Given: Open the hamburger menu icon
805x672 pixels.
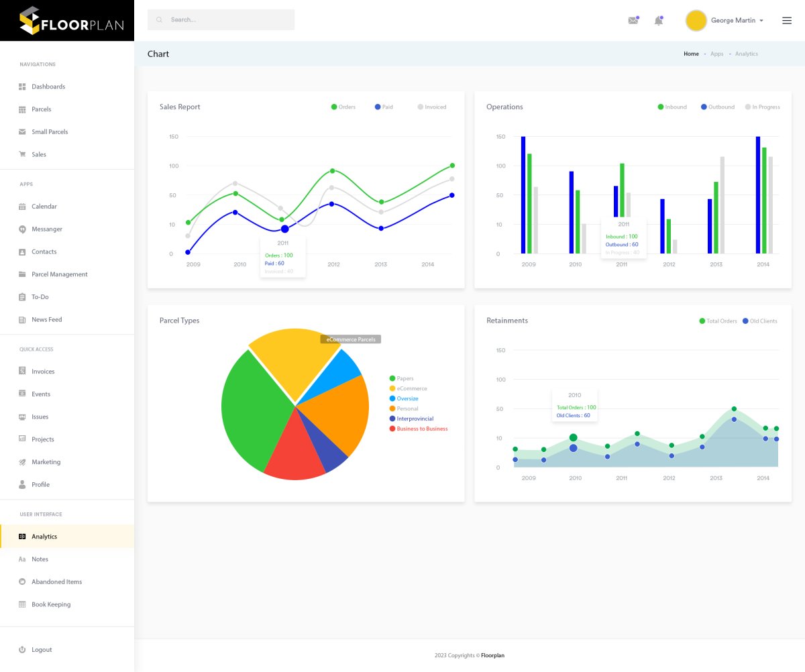Looking at the screenshot, I should [787, 21].
